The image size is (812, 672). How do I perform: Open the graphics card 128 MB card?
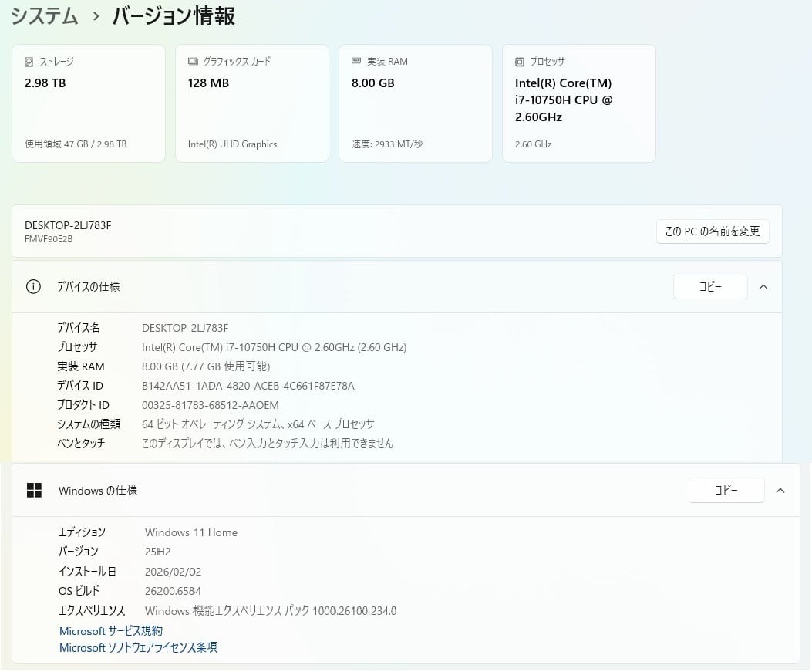252,103
